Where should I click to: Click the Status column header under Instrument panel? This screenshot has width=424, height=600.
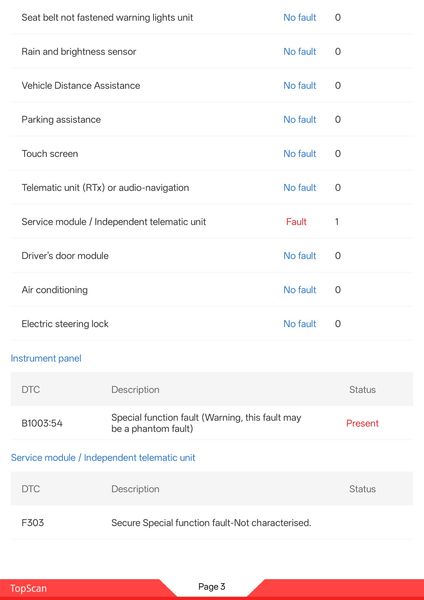pyautogui.click(x=362, y=390)
